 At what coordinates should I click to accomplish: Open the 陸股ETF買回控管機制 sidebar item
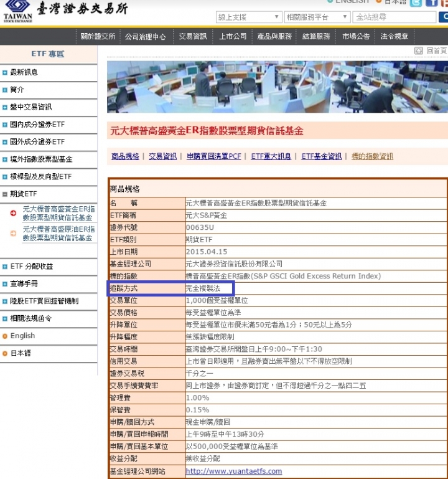pyautogui.click(x=44, y=301)
